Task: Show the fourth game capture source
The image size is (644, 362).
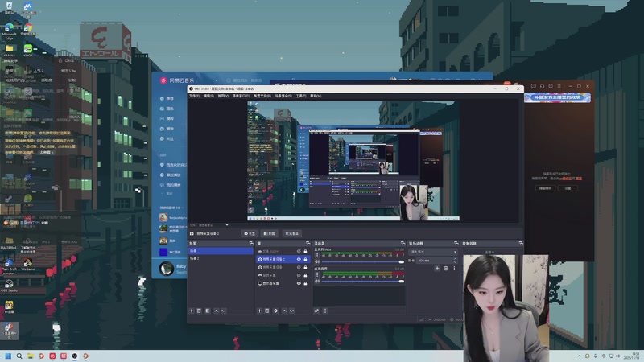Action: pyautogui.click(x=299, y=275)
